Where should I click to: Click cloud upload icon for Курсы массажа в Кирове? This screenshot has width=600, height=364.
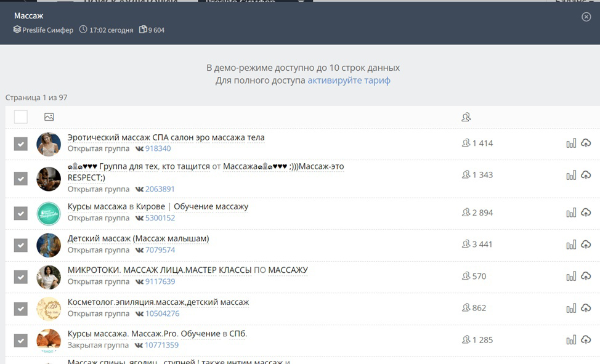pos(586,212)
